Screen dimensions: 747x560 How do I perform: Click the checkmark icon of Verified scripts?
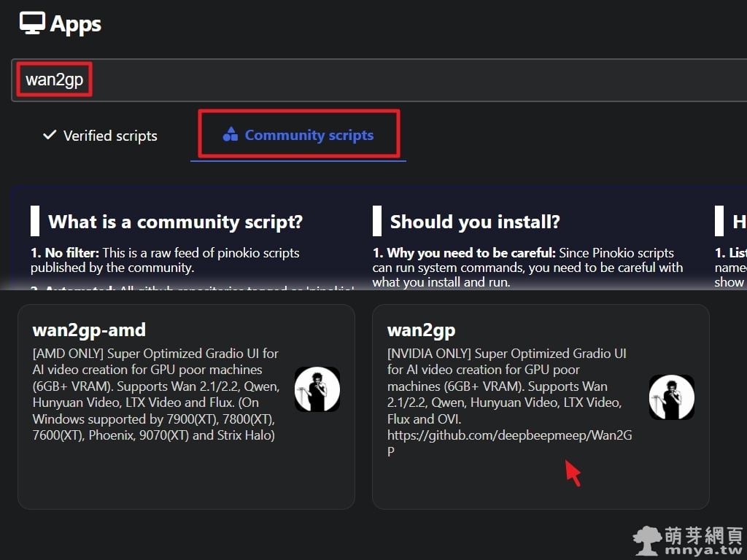pyautogui.click(x=50, y=135)
